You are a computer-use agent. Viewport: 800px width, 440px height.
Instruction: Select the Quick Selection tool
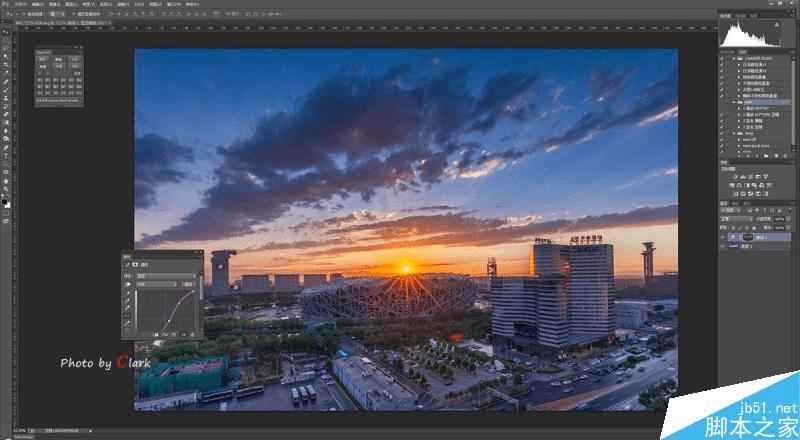(x=6, y=56)
